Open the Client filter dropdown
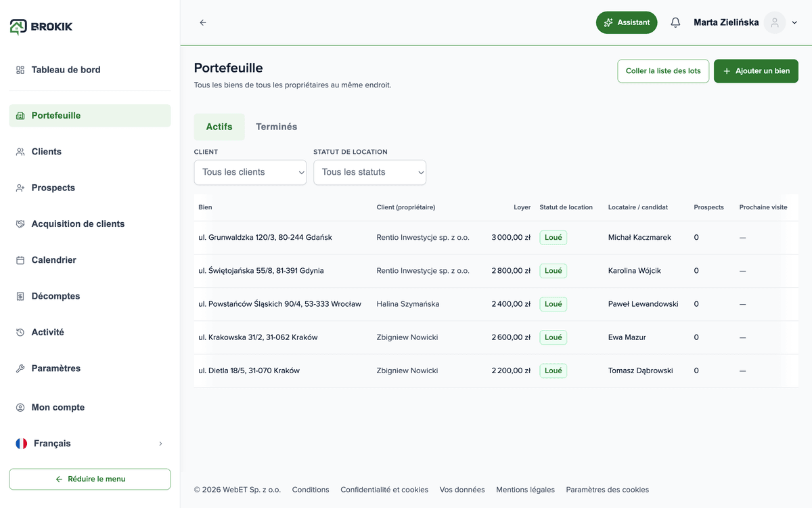 pyautogui.click(x=250, y=172)
